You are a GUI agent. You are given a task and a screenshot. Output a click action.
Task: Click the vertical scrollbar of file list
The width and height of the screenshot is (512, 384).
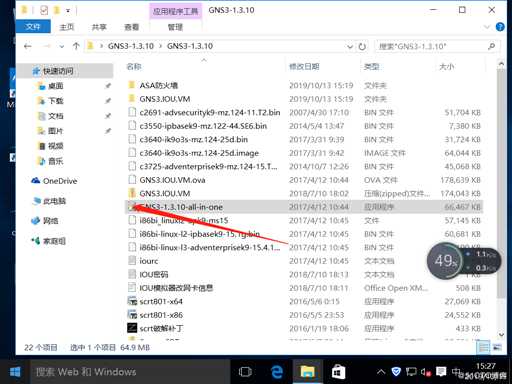tap(501, 183)
